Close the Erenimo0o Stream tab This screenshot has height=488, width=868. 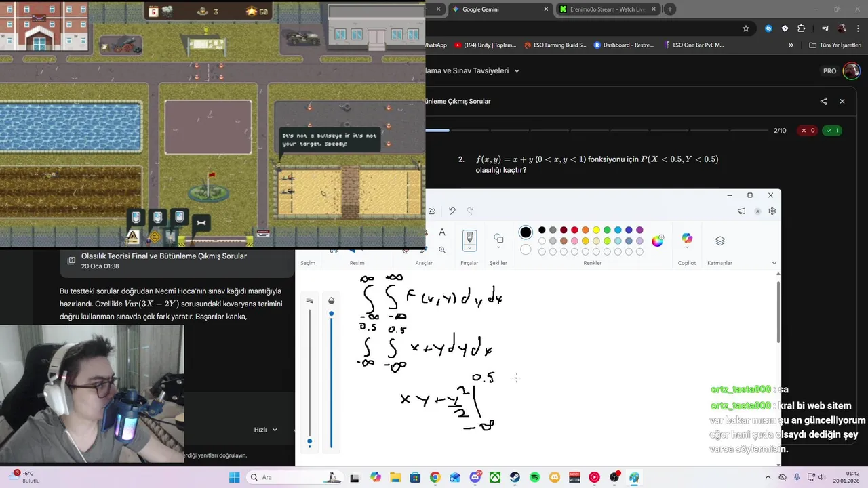pyautogui.click(x=654, y=9)
